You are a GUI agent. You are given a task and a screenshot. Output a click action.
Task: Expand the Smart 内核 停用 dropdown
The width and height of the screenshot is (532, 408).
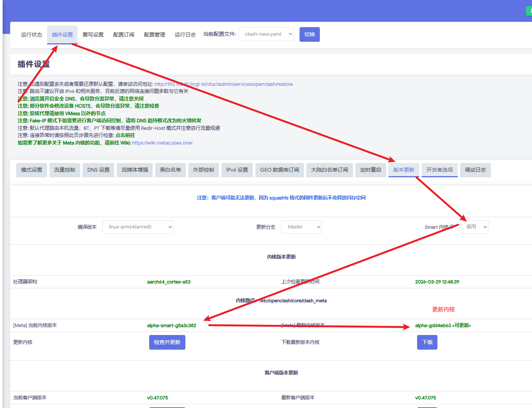[474, 227]
